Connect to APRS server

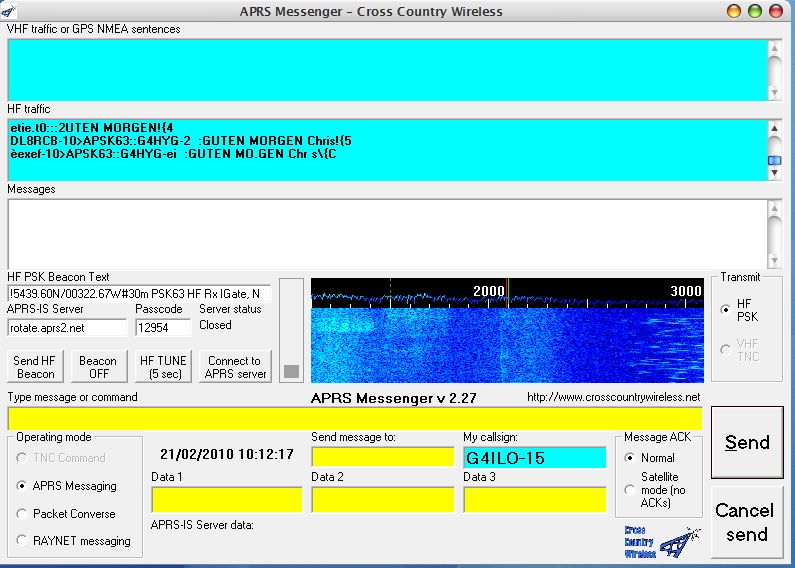pos(235,367)
